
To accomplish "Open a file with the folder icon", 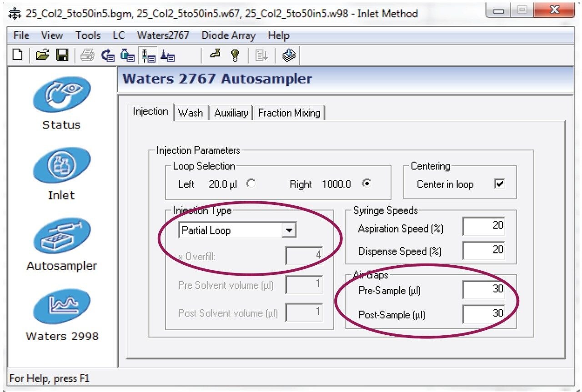I will (42, 55).
